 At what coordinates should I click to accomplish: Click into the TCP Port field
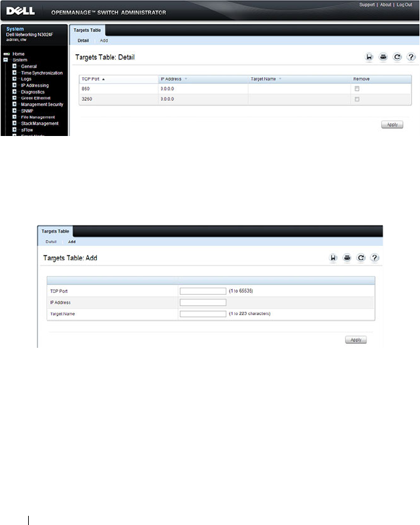(203, 291)
